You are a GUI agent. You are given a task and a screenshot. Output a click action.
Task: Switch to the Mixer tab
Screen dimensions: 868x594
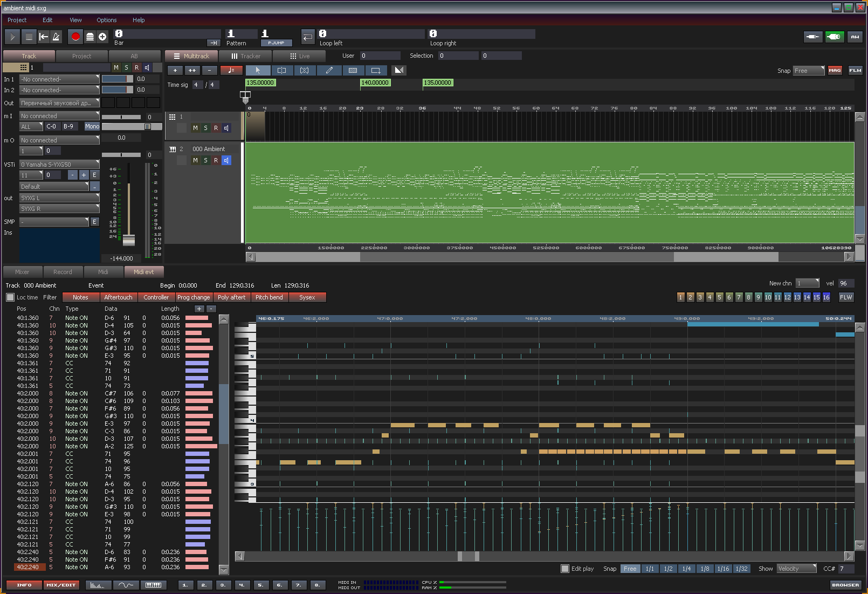point(22,272)
